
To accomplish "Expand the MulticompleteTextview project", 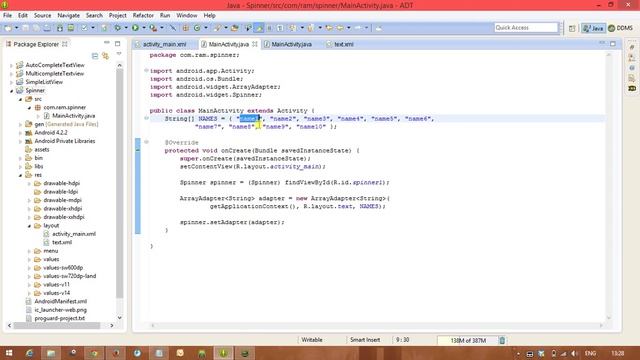I will pos(11,73).
